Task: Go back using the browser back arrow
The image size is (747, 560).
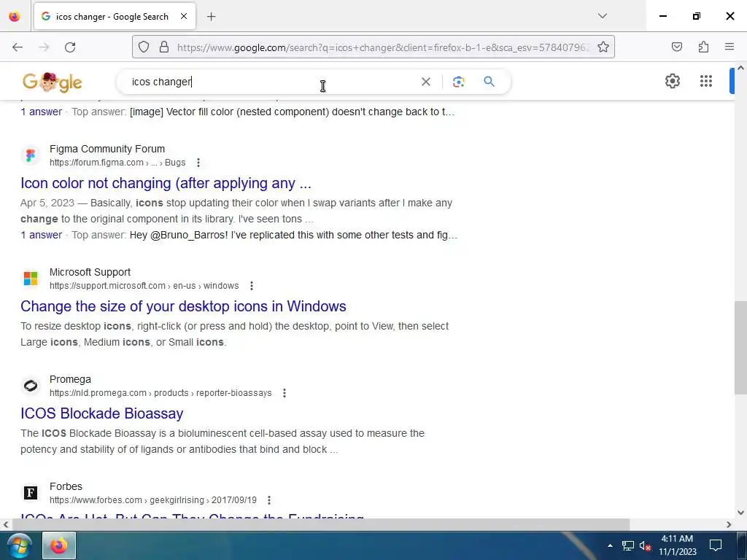Action: (x=18, y=47)
